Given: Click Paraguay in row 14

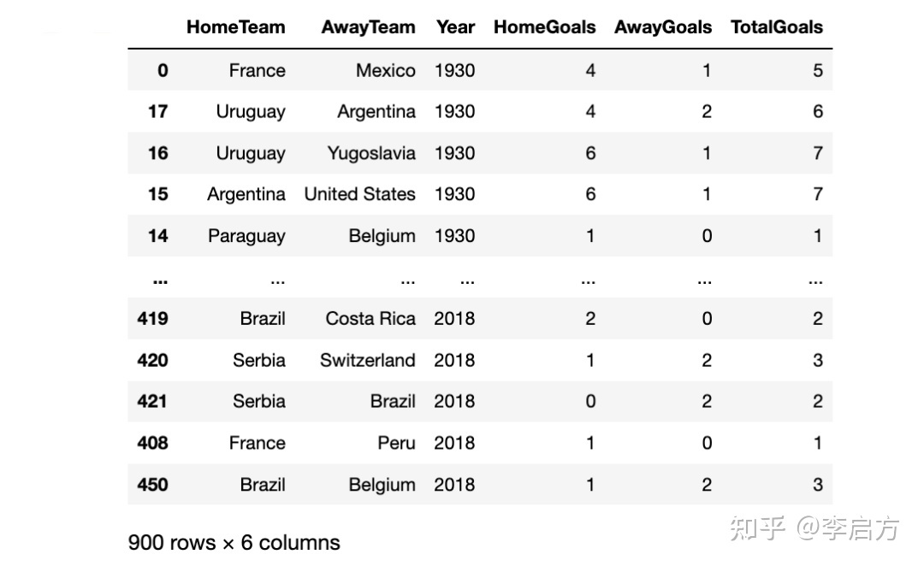Looking at the screenshot, I should click(246, 236).
